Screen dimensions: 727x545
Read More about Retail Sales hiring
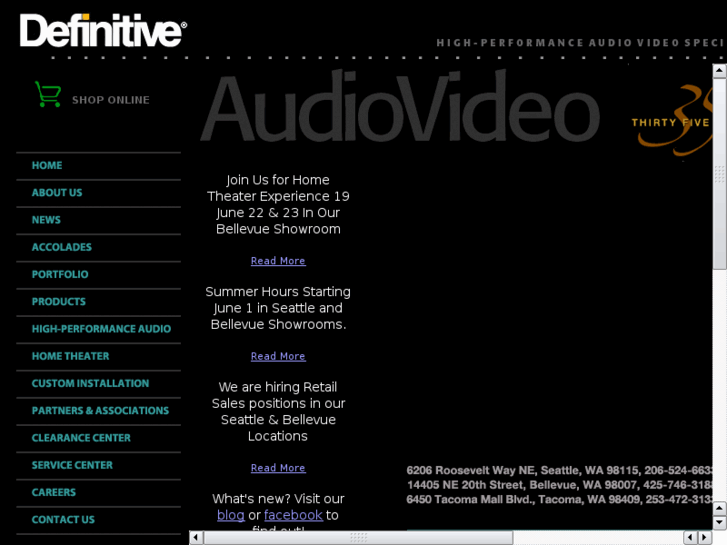278,468
